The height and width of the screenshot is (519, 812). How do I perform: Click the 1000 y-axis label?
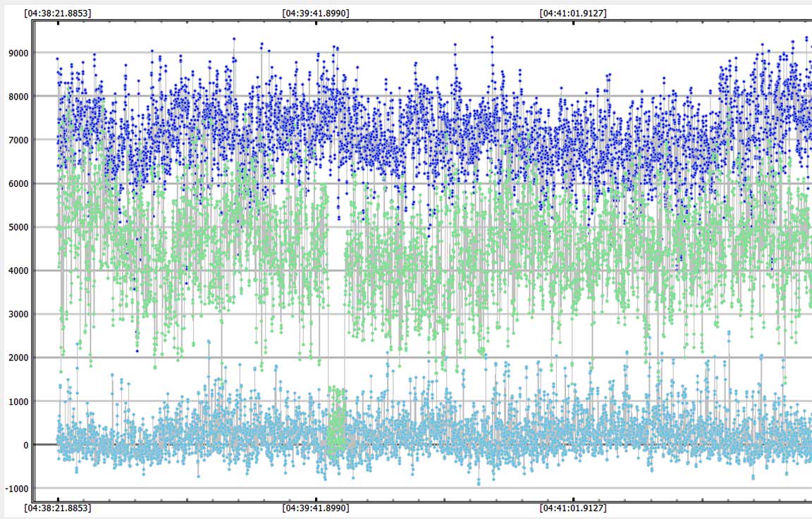tap(18, 401)
